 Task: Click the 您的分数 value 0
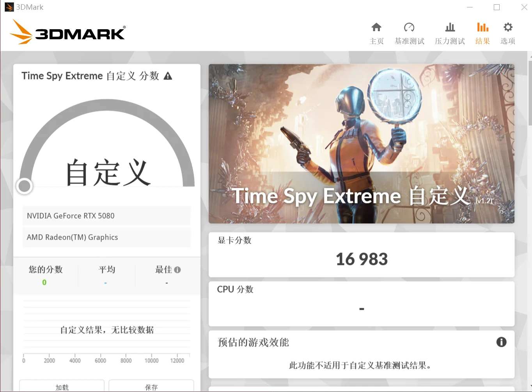tap(44, 283)
